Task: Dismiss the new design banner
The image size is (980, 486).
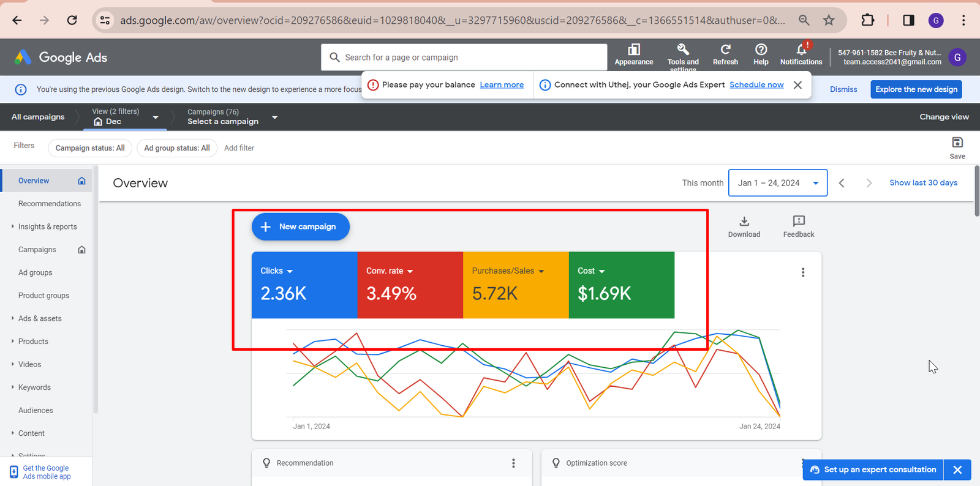Action: [x=843, y=89]
